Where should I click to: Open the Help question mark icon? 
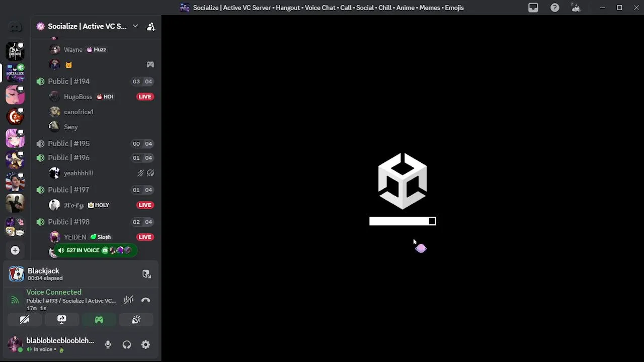[554, 8]
